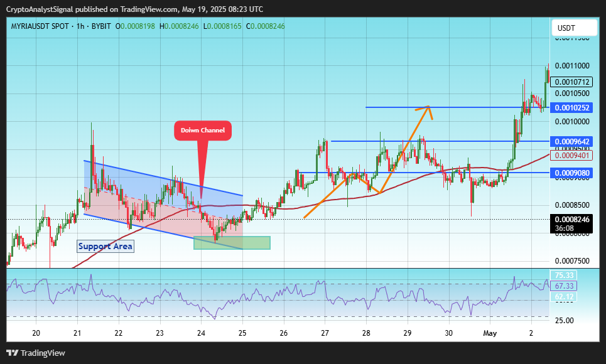Click the May label on time axis
Screen dimensions: 606x364
(490, 333)
